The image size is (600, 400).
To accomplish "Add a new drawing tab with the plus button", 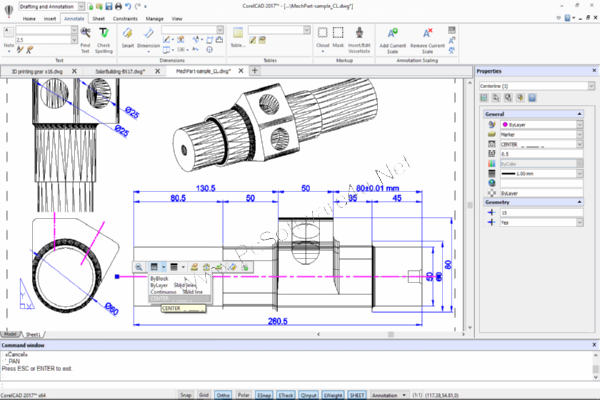I will coord(255,71).
